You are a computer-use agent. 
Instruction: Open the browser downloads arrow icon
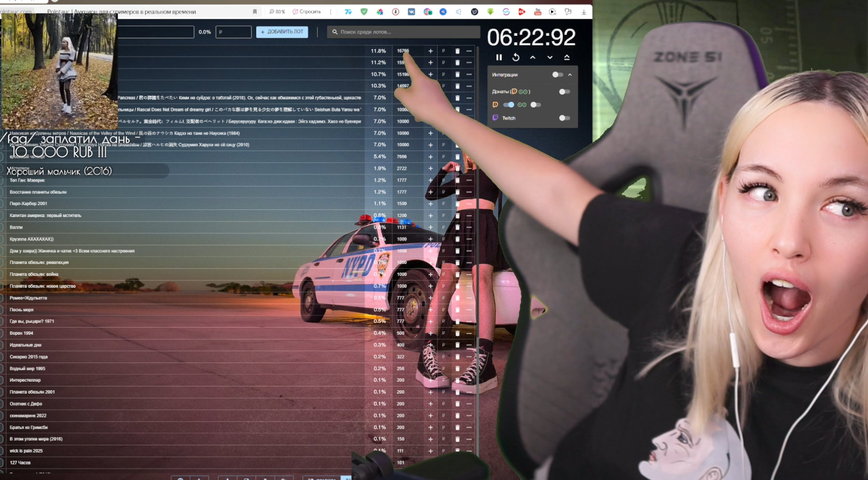tap(584, 12)
